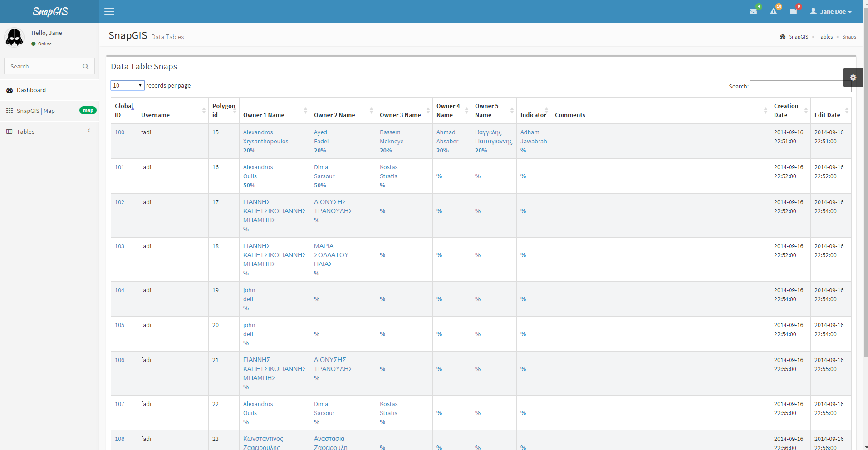Viewport: 868px width, 450px height.
Task: Sort by Global ID column
Action: click(124, 110)
